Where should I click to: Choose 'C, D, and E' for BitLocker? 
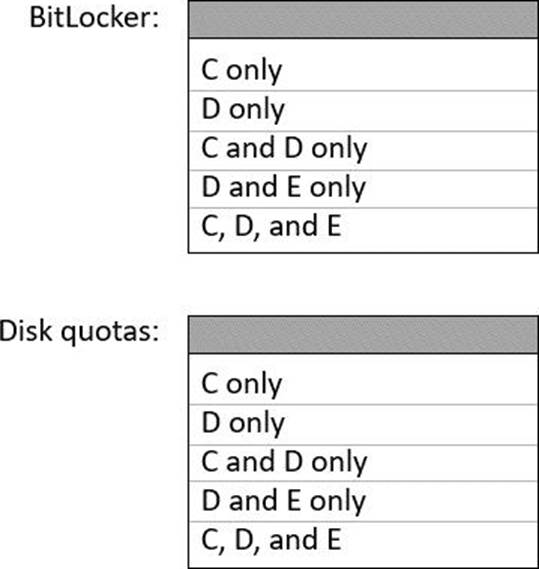click(363, 229)
